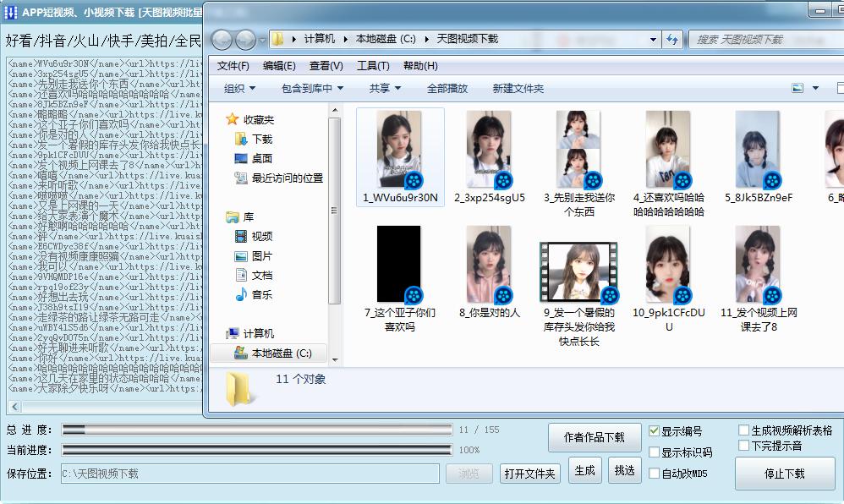Enable the 下完提示音 checkbox
The height and width of the screenshot is (504, 844).
click(x=744, y=446)
